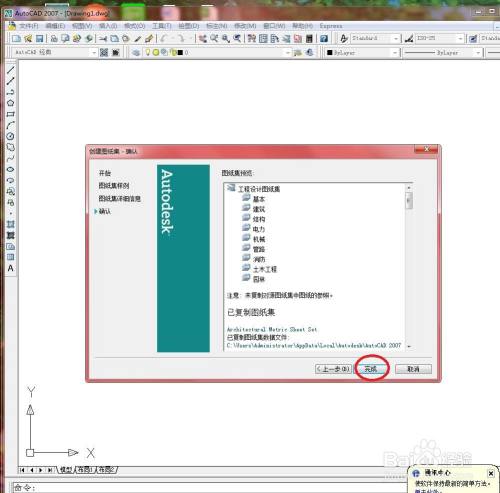
Task: Select the Hatch tool
Action: pyautogui.click(x=11, y=224)
